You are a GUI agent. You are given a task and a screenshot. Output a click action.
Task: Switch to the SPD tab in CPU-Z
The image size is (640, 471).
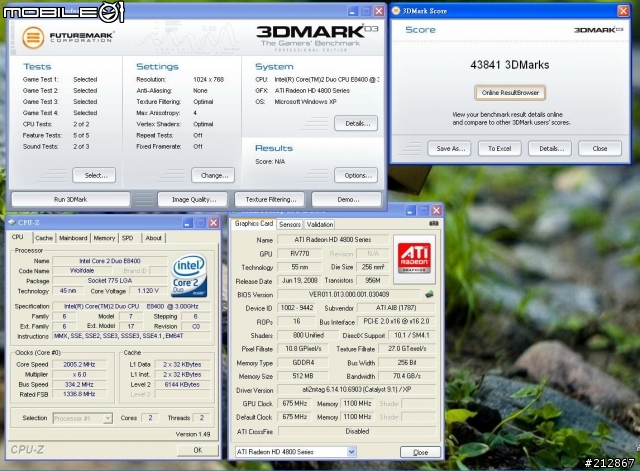click(127, 238)
